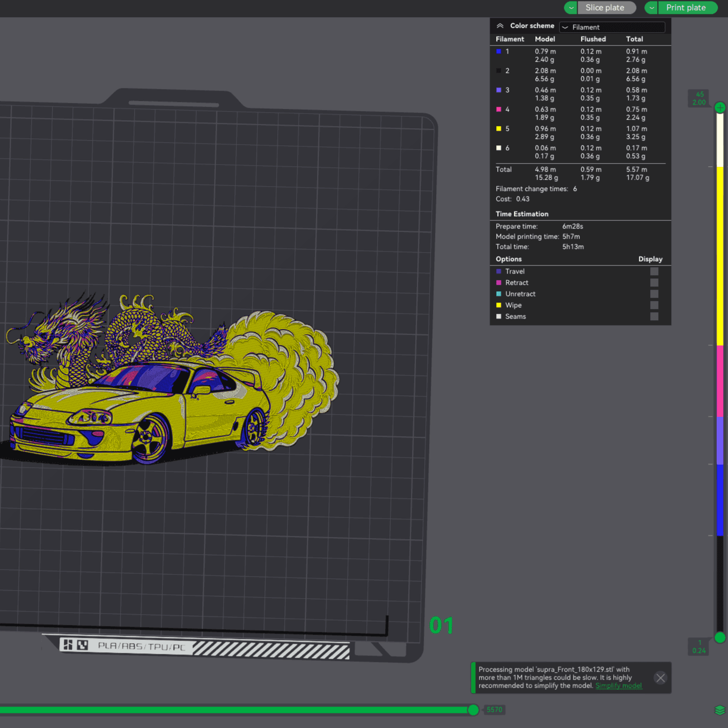
Task: Click the Total time 5h13m value
Action: tap(573, 247)
